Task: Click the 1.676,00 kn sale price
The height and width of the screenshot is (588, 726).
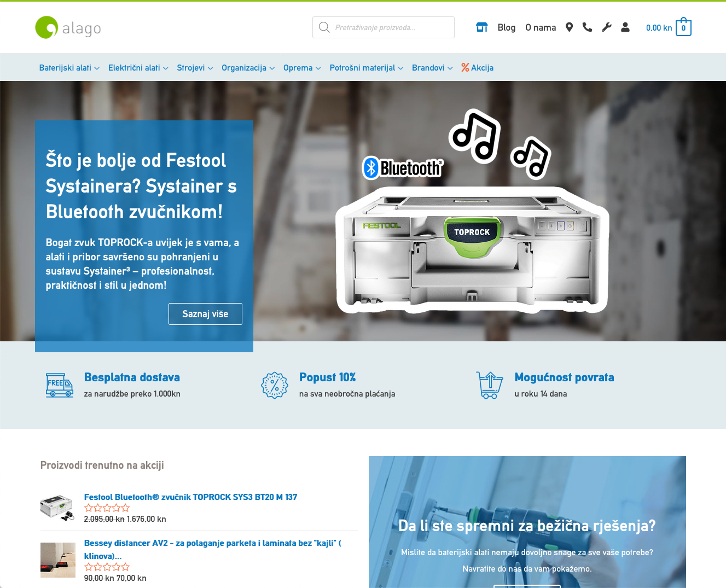Action: tap(146, 519)
